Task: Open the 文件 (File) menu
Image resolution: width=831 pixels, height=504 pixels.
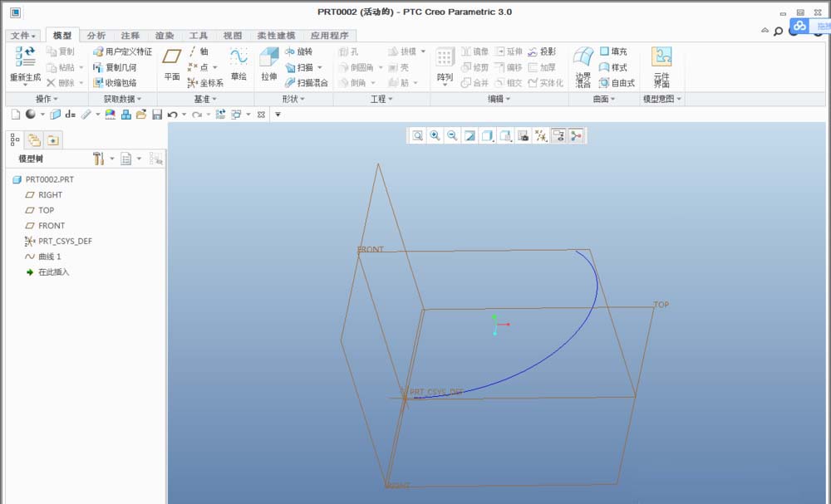Action: click(23, 36)
